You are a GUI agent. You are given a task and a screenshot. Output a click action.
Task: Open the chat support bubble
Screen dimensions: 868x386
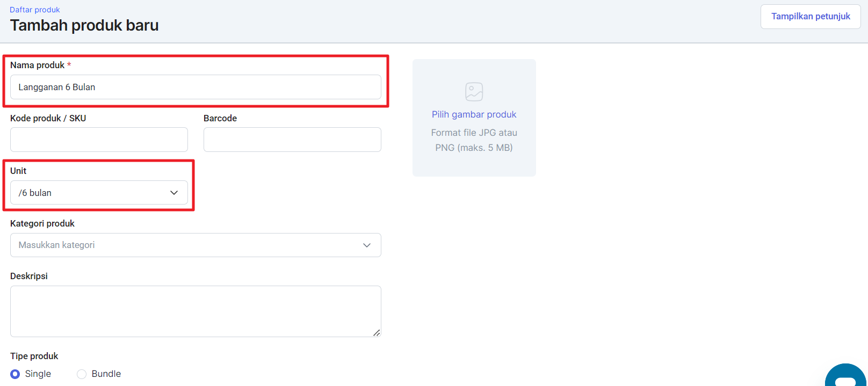[845, 377]
